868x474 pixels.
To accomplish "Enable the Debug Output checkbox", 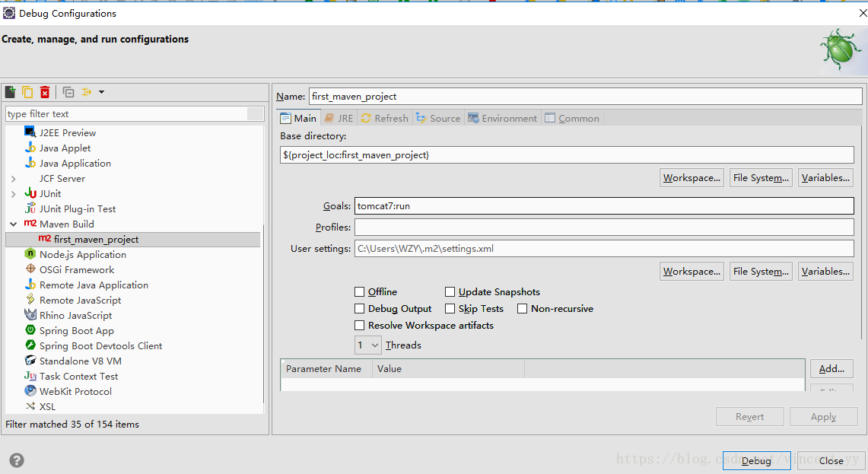I will coord(359,308).
